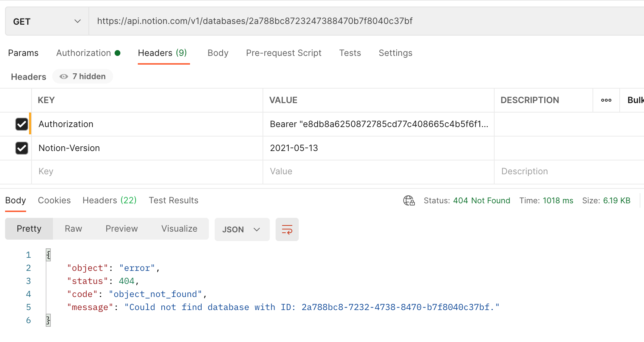Click the response size 6.19 KB
Viewport: 644px width, 342px height.
pos(617,200)
